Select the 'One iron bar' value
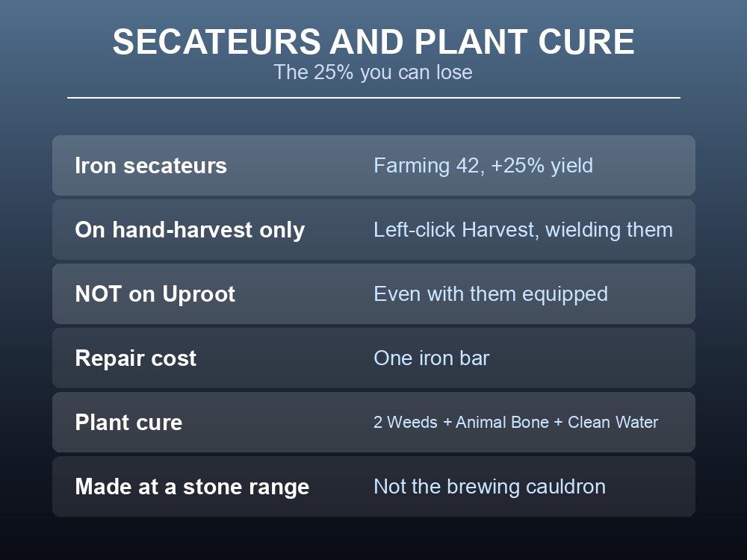This screenshot has width=747, height=560. 431,358
